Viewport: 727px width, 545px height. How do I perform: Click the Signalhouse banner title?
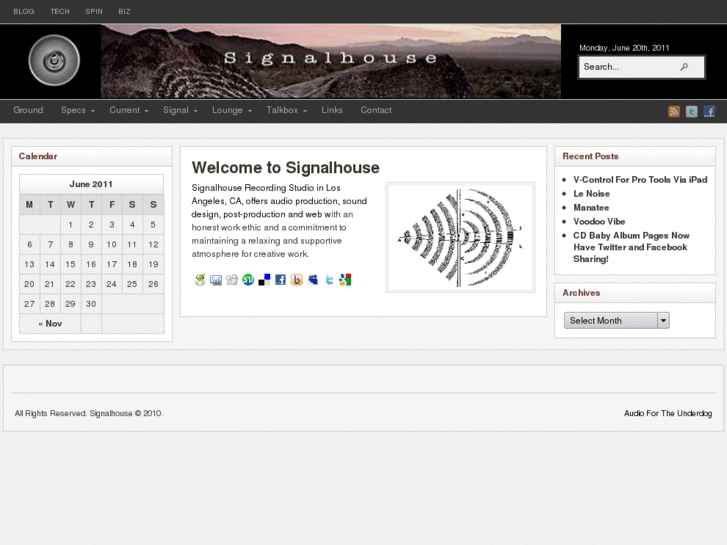331,58
